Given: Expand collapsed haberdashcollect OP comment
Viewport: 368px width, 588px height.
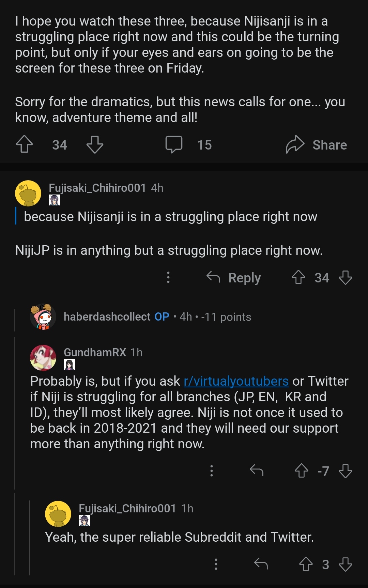Looking at the screenshot, I should pyautogui.click(x=157, y=317).
